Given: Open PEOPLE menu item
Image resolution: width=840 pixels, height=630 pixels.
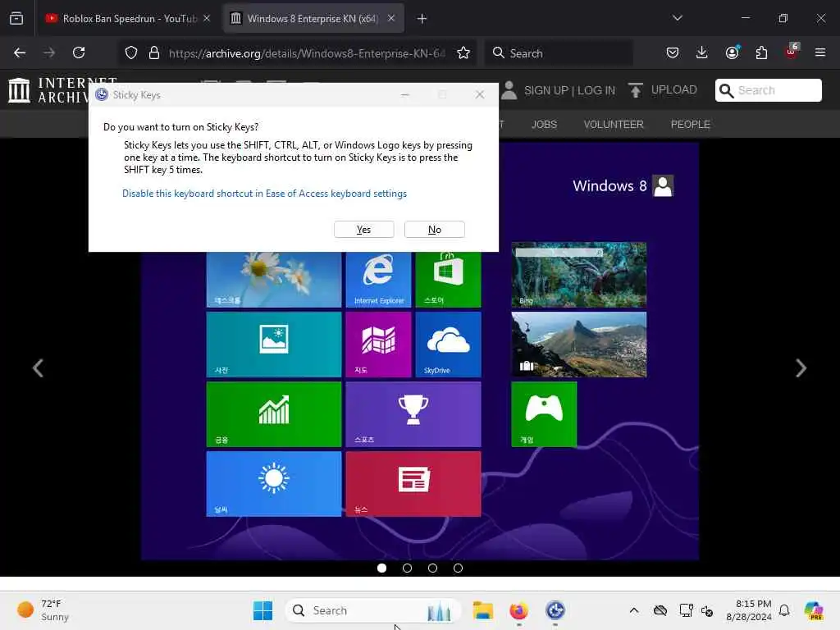Looking at the screenshot, I should coord(690,125).
